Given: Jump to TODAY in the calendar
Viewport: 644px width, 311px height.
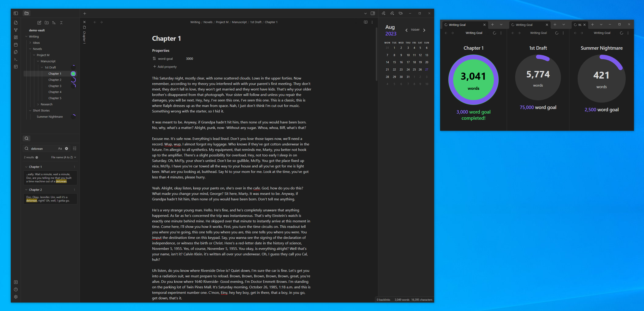Looking at the screenshot, I should [x=415, y=30].
